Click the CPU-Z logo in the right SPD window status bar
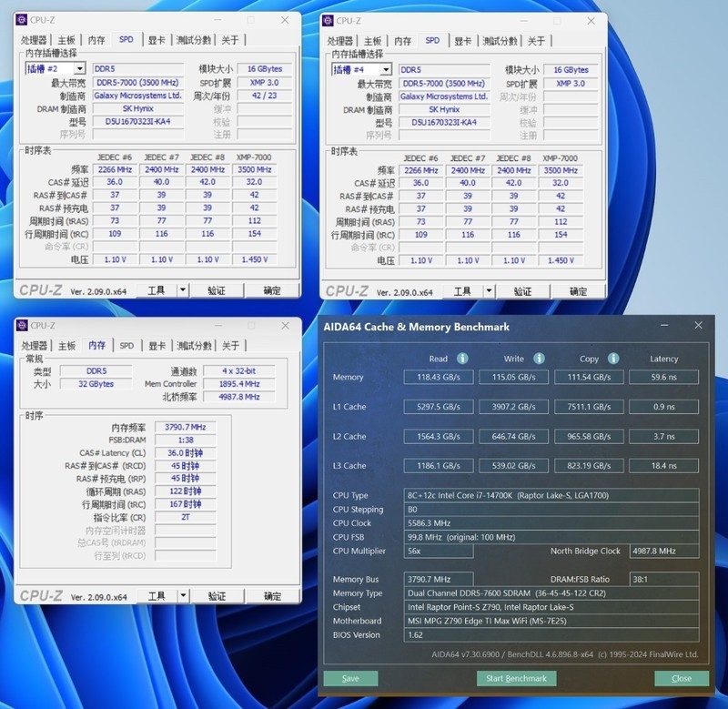The height and width of the screenshot is (709, 728). point(349,289)
